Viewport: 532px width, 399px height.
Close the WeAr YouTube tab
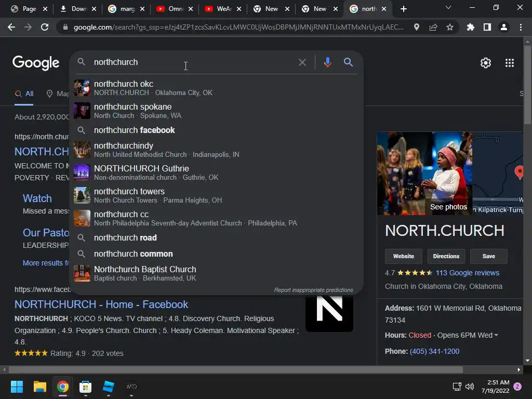239,9
